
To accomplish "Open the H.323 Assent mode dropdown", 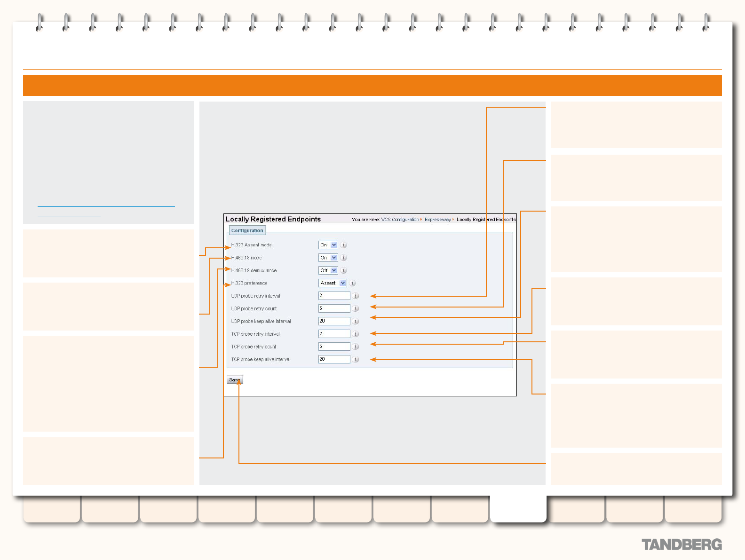I will click(x=328, y=245).
